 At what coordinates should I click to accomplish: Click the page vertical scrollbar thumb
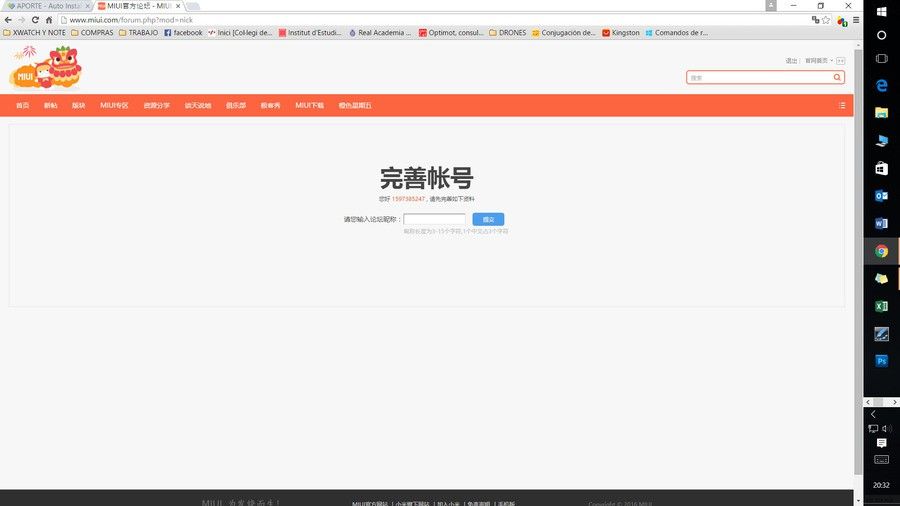tap(858, 261)
